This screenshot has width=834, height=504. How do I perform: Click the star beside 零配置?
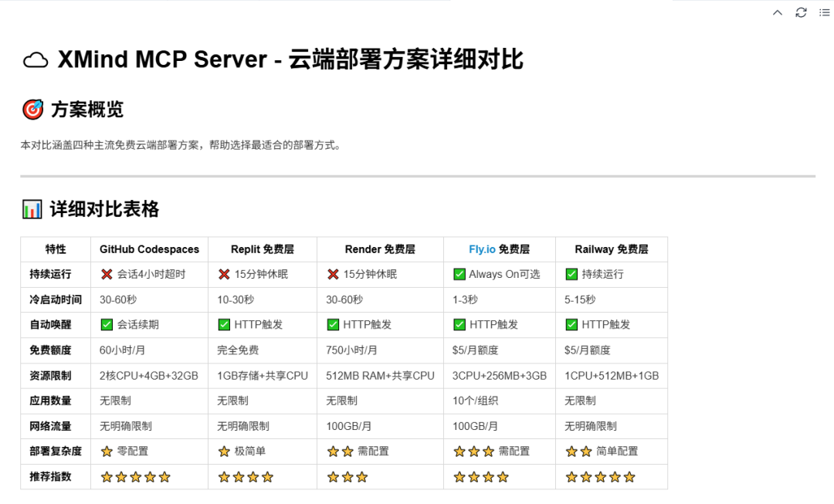click(107, 452)
